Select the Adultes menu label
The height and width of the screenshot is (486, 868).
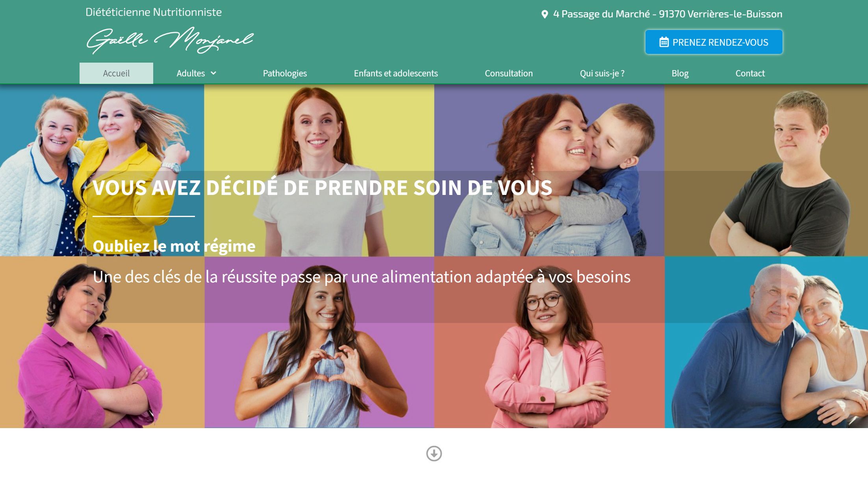click(x=191, y=73)
